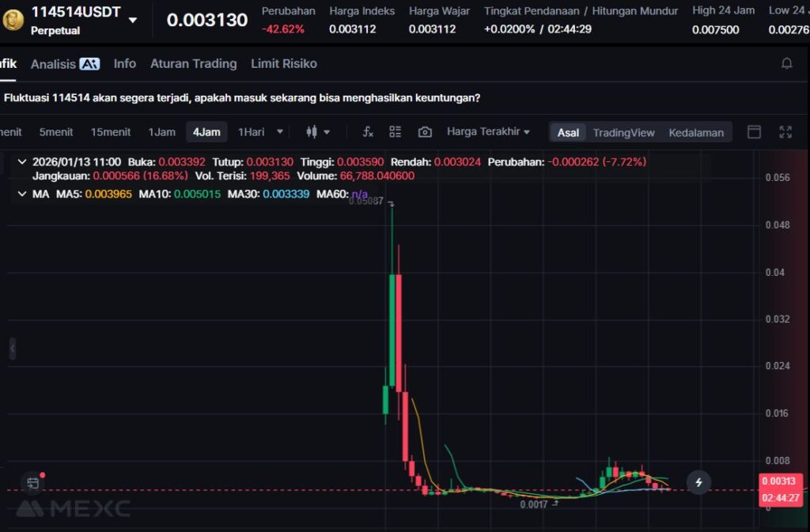Switch chart view to TradingView
The height and width of the screenshot is (532, 810).
click(623, 133)
